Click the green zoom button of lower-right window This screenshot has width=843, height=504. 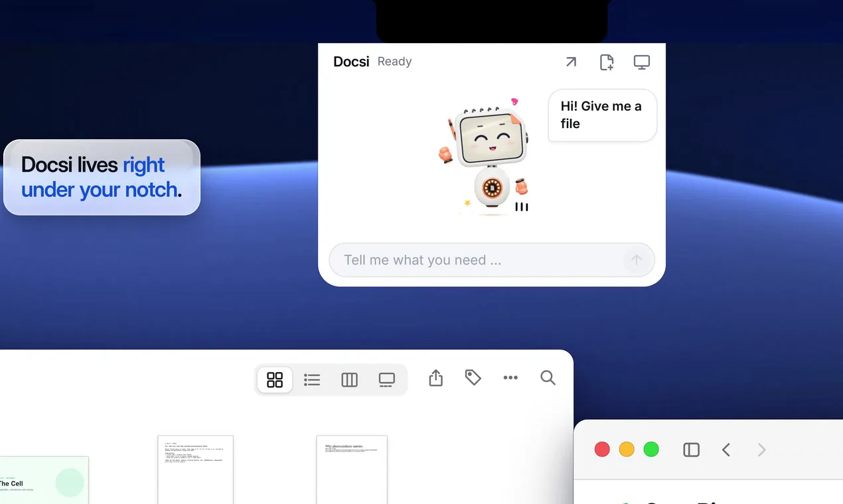click(651, 450)
